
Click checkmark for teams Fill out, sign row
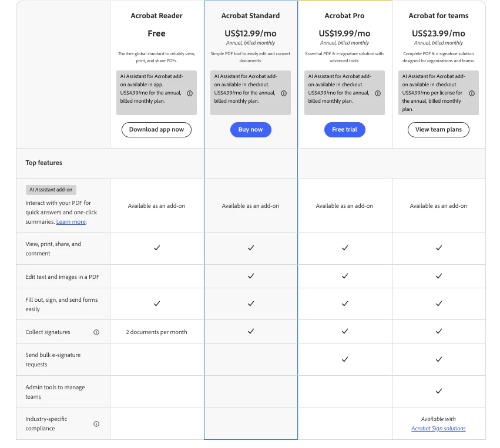439,304
